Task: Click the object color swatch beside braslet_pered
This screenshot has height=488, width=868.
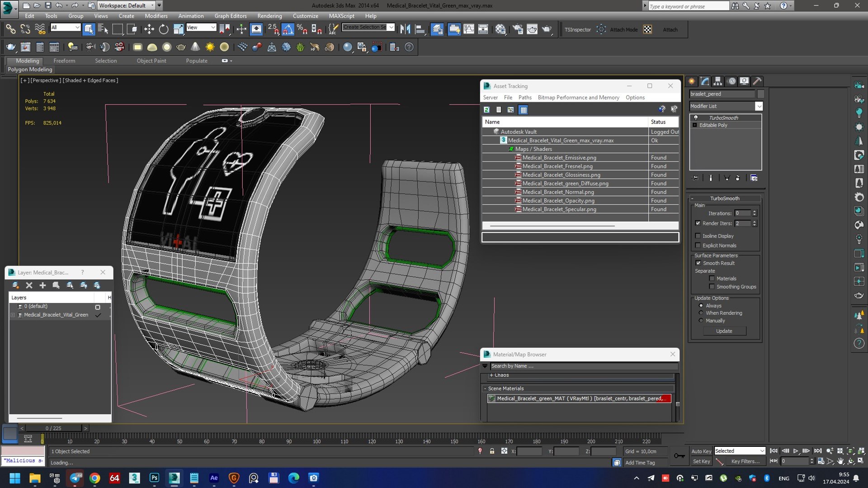Action: click(760, 94)
